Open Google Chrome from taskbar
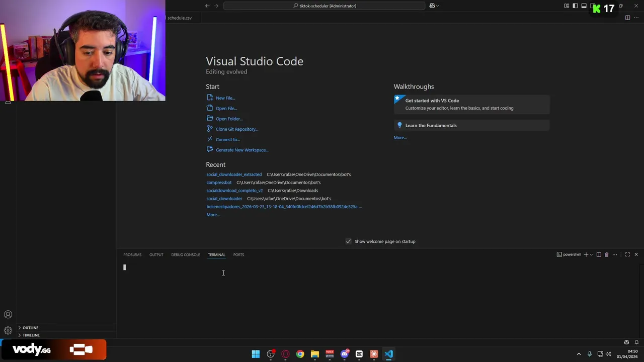 tap(300, 354)
